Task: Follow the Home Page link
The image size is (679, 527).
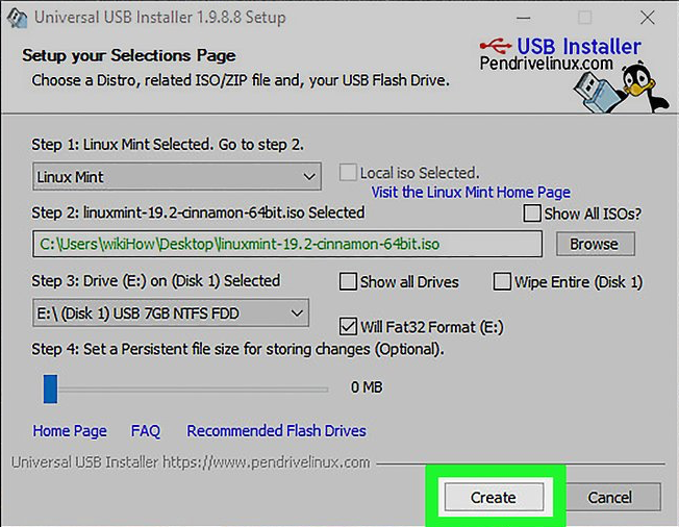Action: [x=70, y=431]
